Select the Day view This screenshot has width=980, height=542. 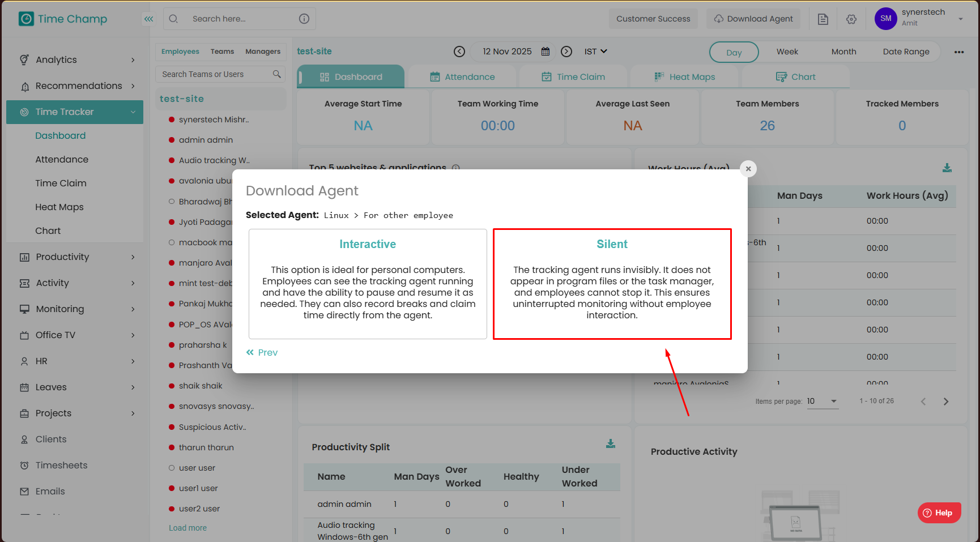click(x=734, y=52)
